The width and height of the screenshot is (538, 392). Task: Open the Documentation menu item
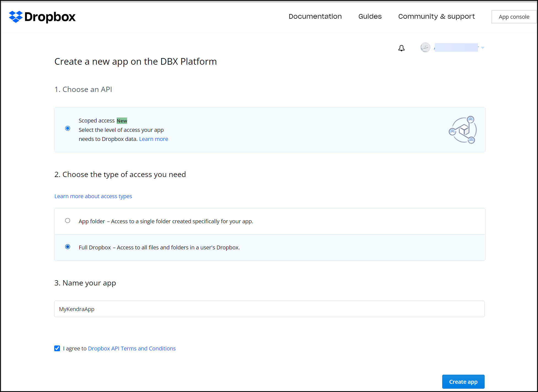(315, 17)
